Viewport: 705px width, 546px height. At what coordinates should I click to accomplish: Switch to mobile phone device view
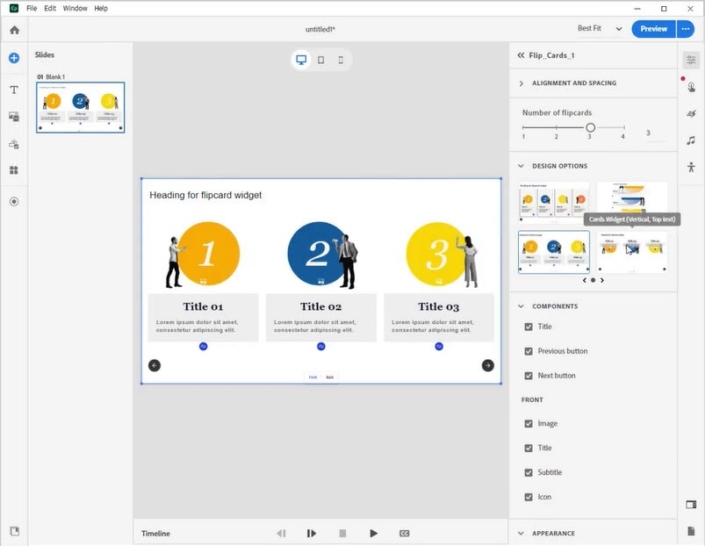[340, 60]
